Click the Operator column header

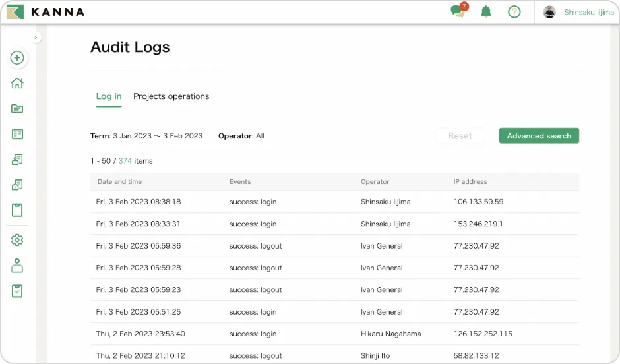[375, 181]
